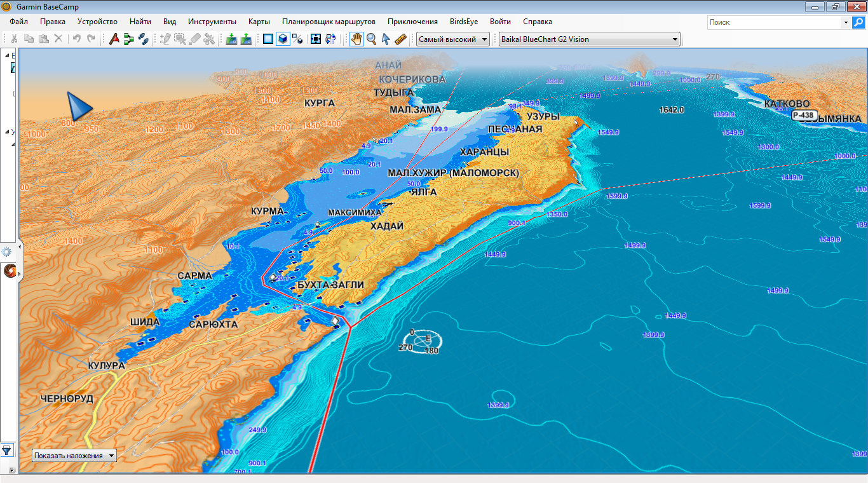Click the compass rose on the water
868x483 pixels.
click(x=423, y=341)
